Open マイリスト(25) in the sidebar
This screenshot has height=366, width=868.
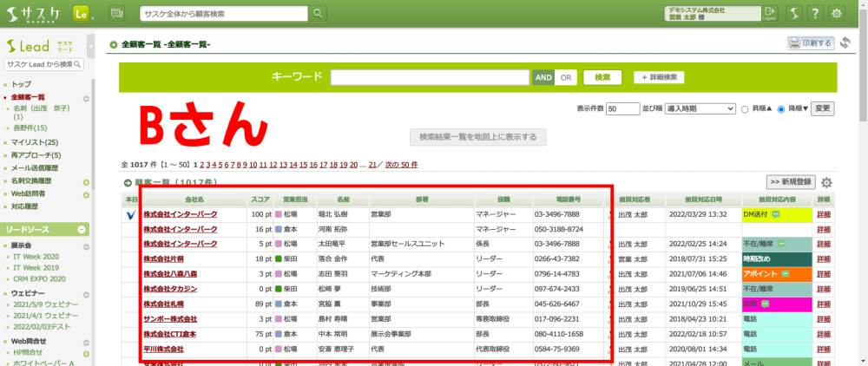point(35,141)
